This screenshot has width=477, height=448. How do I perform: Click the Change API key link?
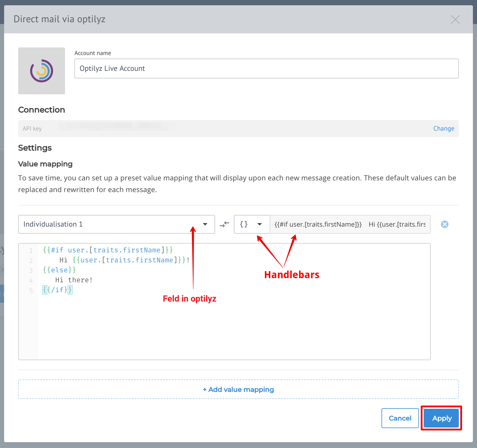point(444,129)
